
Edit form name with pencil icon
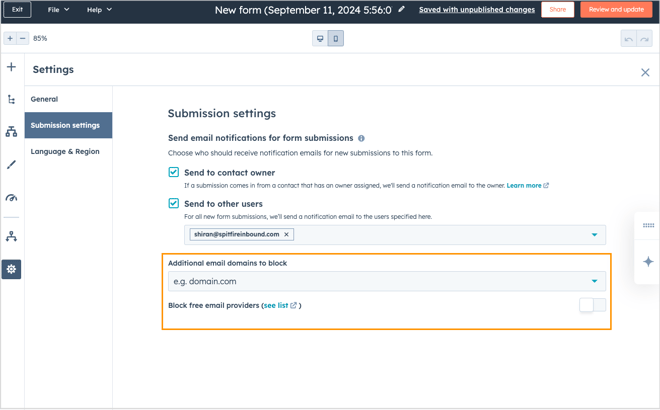click(402, 9)
